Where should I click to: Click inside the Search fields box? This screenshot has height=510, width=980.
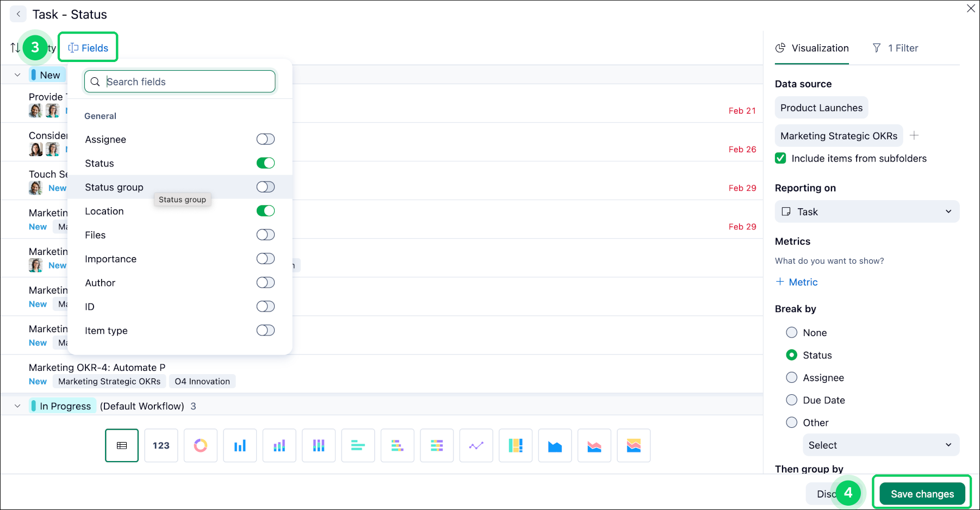point(179,81)
